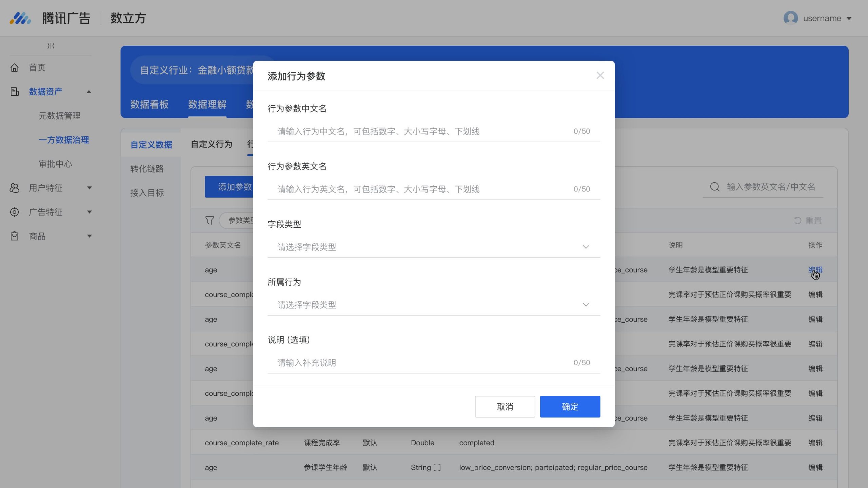Click the search magnifier icon
Viewport: 868px width, 488px height.
coord(715,187)
